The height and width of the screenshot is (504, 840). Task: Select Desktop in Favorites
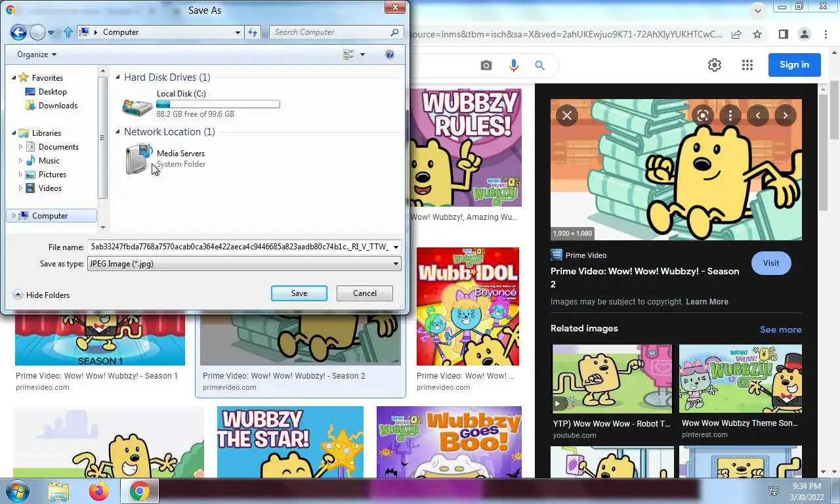click(x=46, y=92)
